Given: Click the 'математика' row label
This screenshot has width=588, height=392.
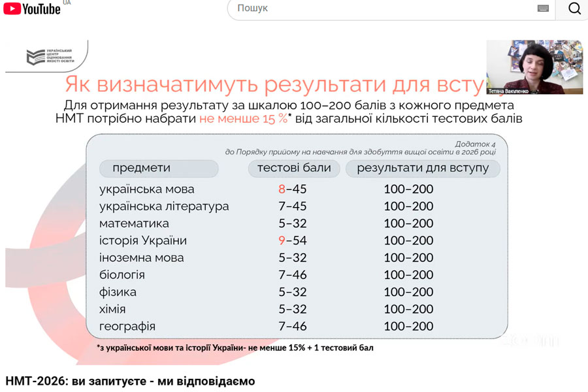Looking at the screenshot, I should click(134, 223).
